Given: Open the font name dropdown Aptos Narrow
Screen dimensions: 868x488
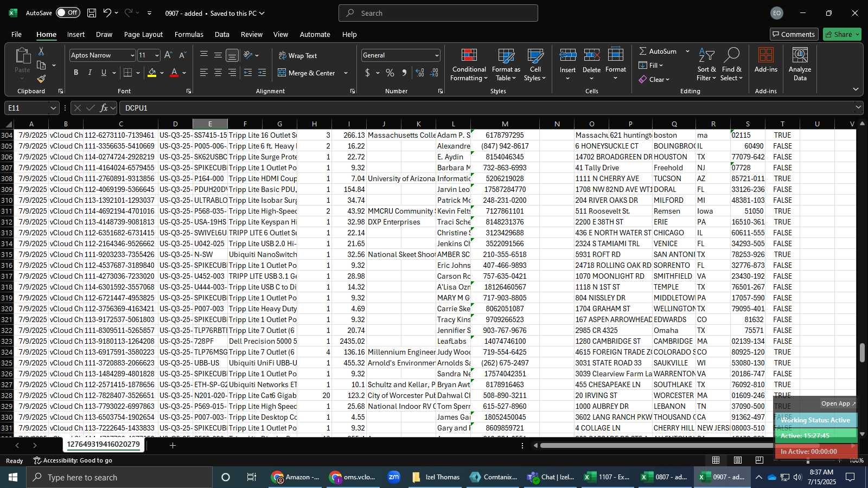Looking at the screenshot, I should (132, 55).
